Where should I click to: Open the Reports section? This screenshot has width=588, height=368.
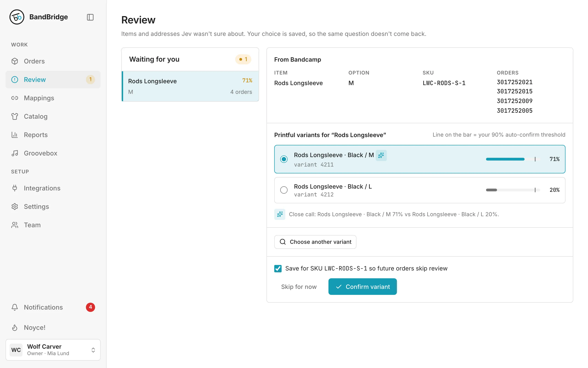click(x=53, y=135)
